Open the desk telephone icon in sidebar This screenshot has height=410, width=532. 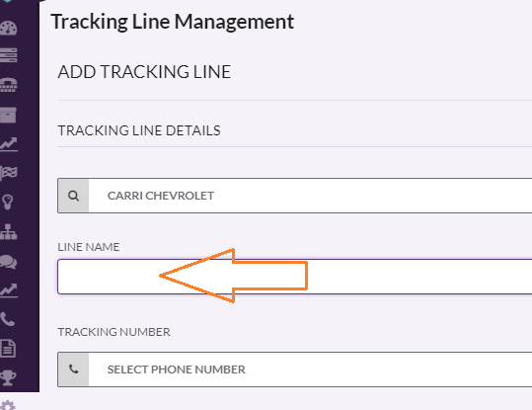point(8,85)
